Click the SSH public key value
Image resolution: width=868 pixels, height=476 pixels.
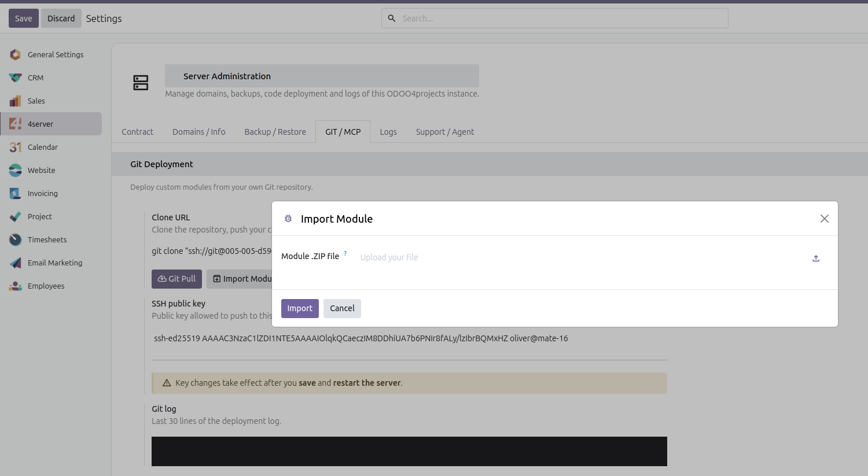tap(361, 338)
